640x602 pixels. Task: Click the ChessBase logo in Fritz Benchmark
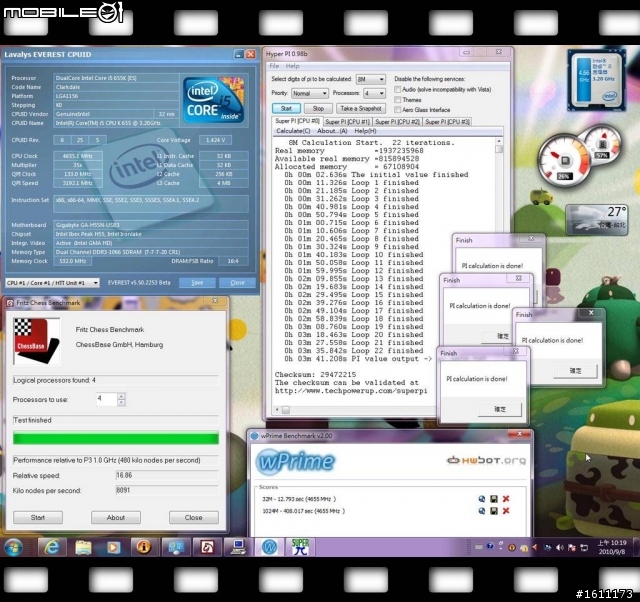(36, 341)
